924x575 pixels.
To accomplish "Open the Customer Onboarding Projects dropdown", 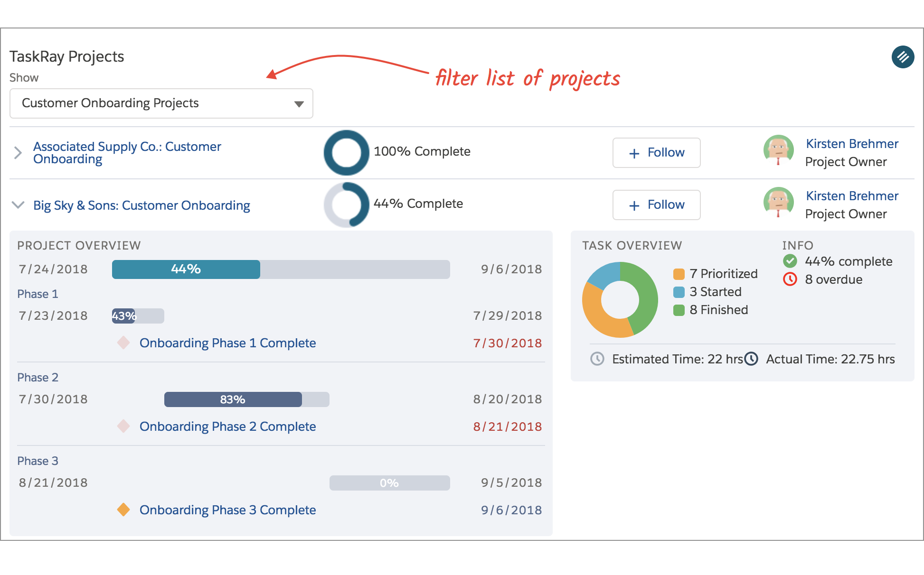I will tap(161, 103).
